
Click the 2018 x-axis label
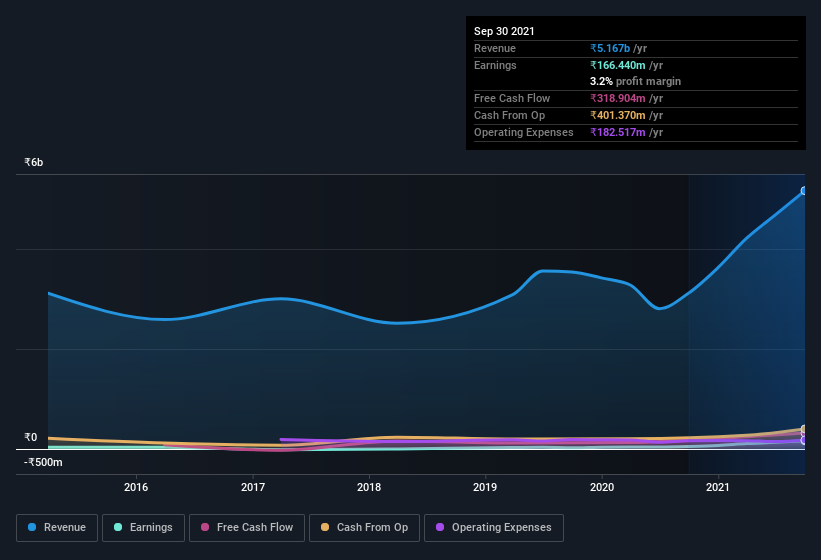[369, 487]
